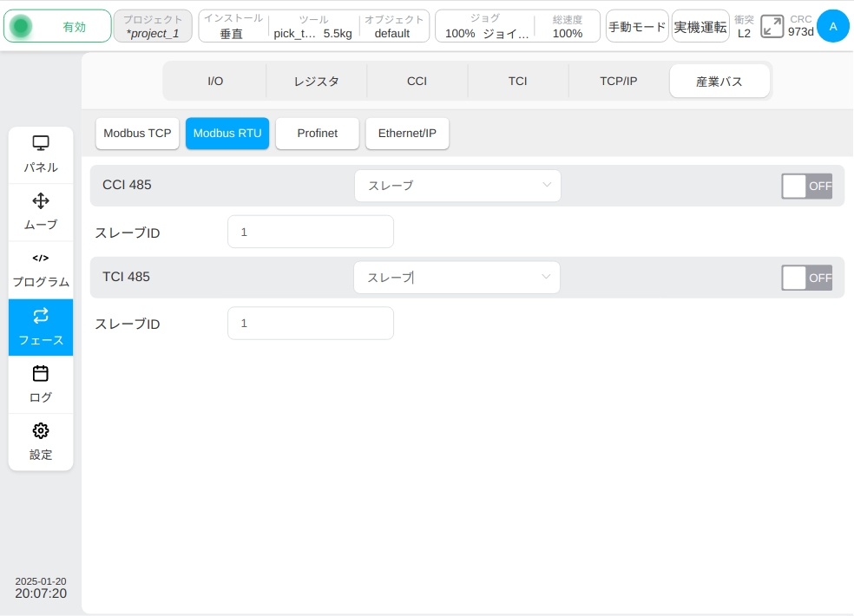Select the Ethernet/IP sub-tab

[407, 134]
